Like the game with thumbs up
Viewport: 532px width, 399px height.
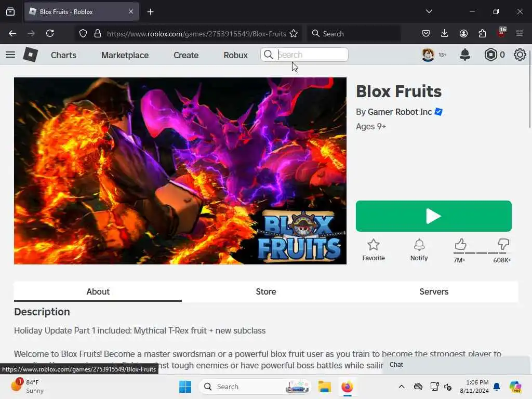click(x=460, y=244)
